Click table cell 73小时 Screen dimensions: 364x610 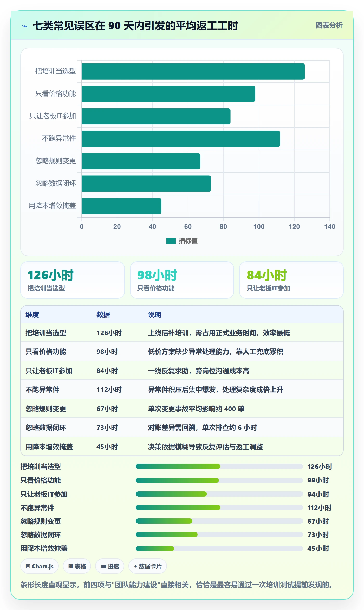point(107,428)
